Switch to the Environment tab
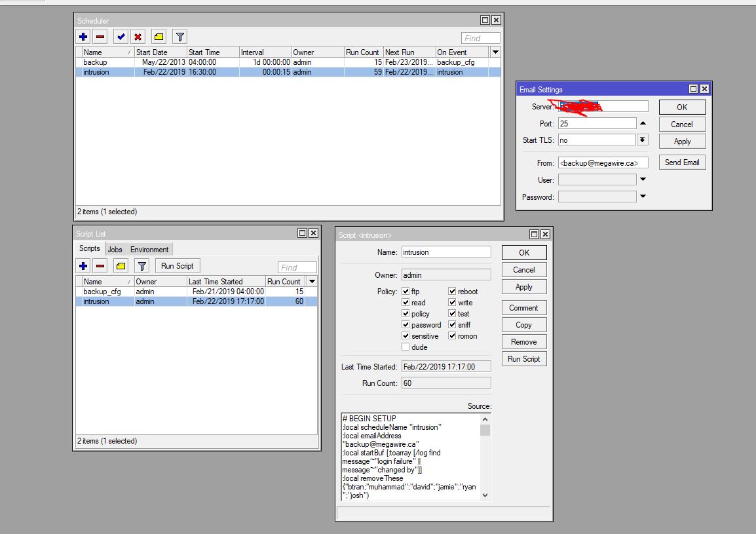This screenshot has width=756, height=534. tap(149, 250)
